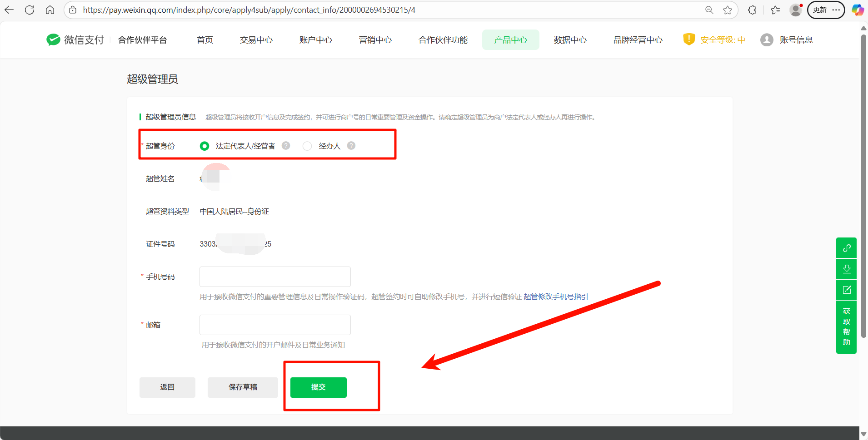Click the edit icon in green sidebar

846,290
